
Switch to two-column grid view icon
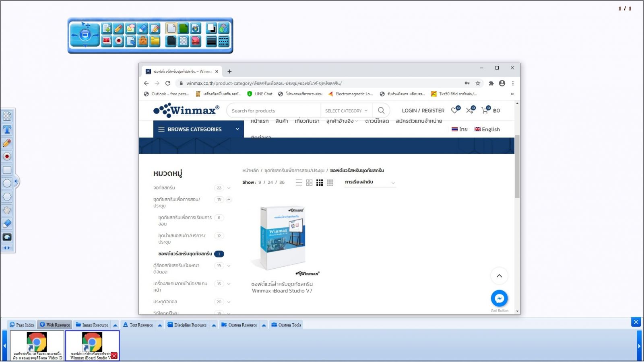(309, 183)
